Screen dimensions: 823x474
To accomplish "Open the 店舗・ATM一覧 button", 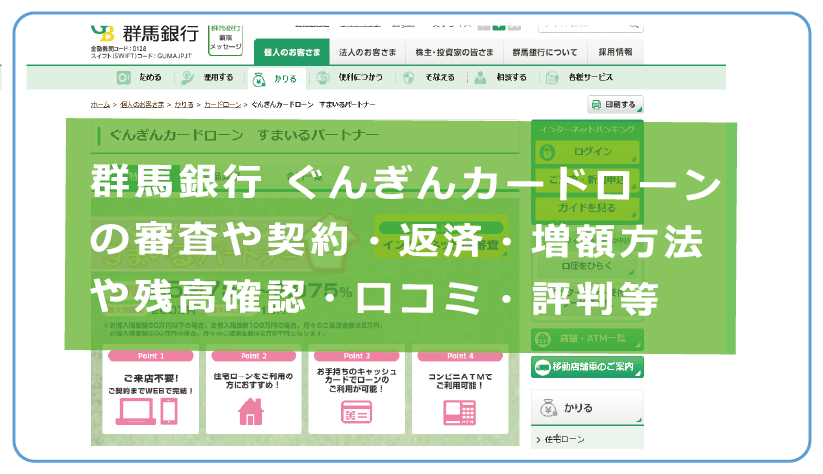I will 587,339.
